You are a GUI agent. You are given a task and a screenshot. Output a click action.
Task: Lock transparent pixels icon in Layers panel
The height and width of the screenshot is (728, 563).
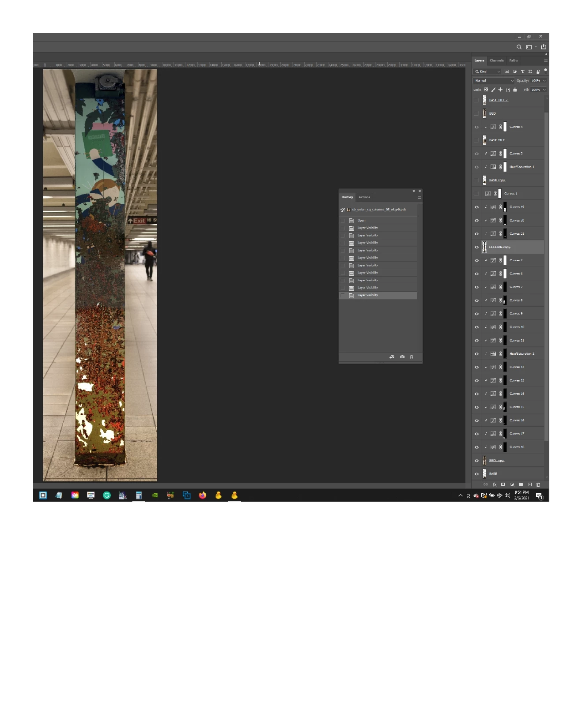(486, 90)
